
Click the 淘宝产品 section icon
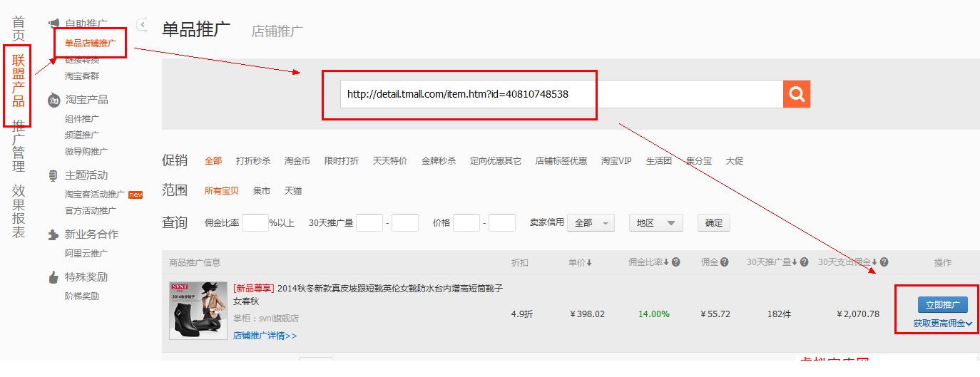(53, 100)
